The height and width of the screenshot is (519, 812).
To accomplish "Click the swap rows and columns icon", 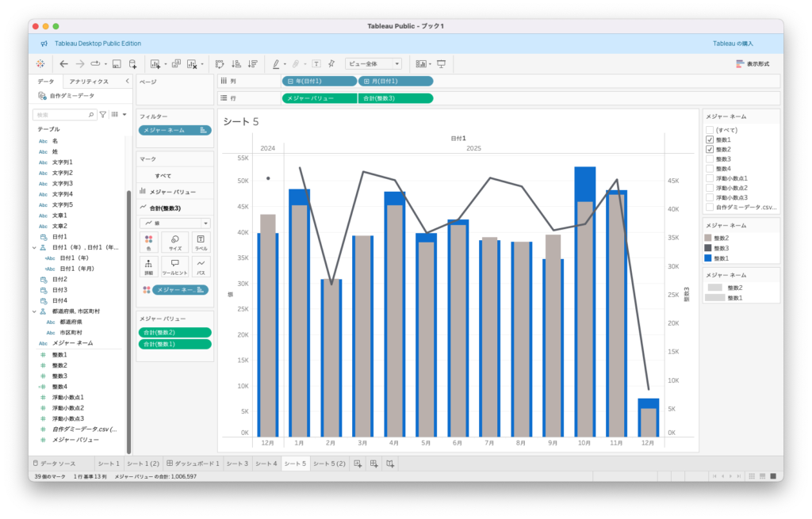I will tap(220, 63).
